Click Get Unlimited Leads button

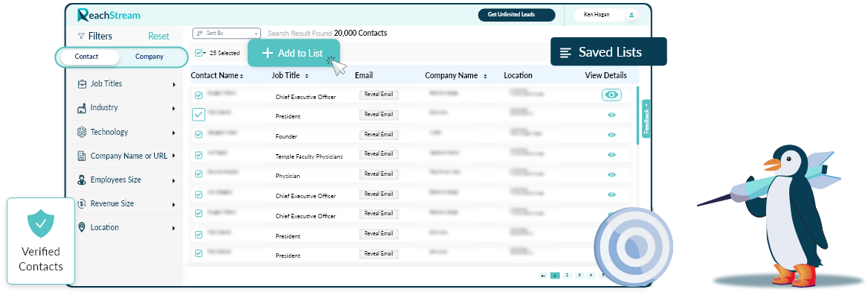click(x=516, y=15)
